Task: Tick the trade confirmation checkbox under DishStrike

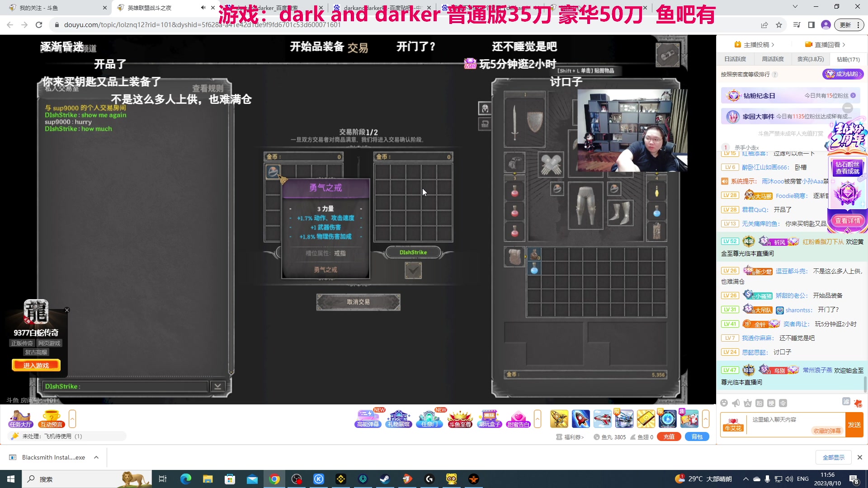Action: [413, 271]
